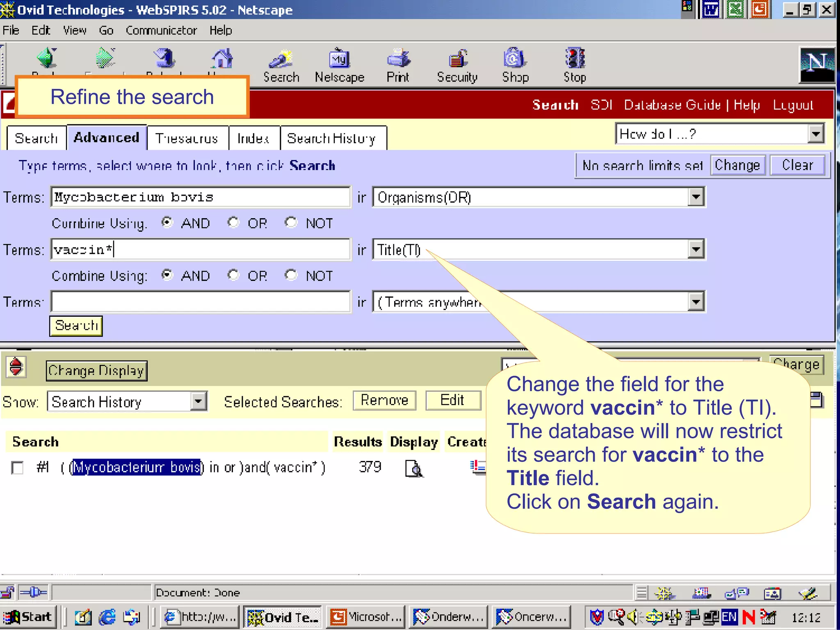Click the Display records icon for search #1
Screen dimensions: 840x630
[414, 468]
